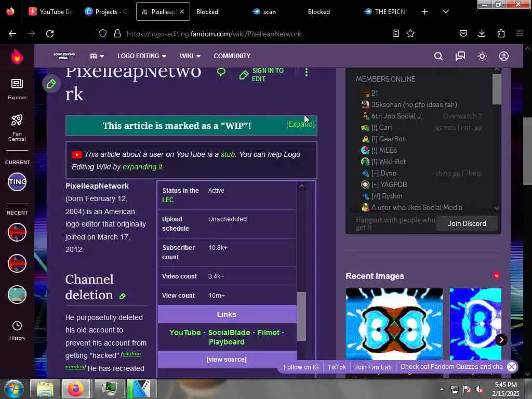532x399 pixels.
Task: Click Join Fan Lab
Action: pos(373,367)
